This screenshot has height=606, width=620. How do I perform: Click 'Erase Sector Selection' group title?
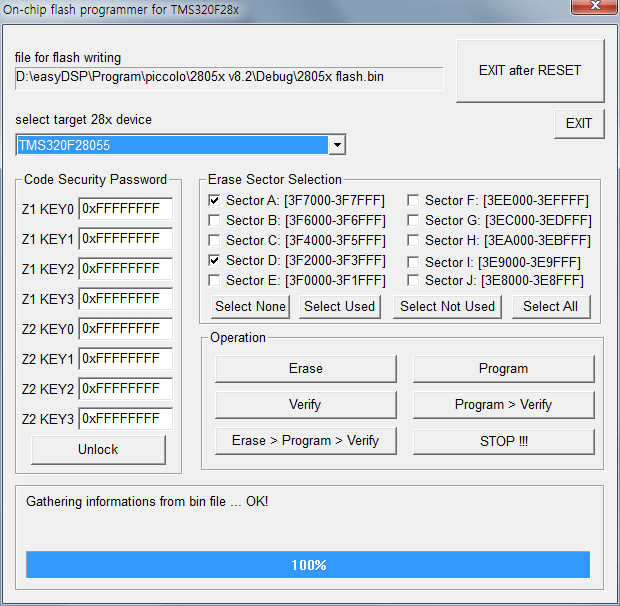pyautogui.click(x=275, y=180)
